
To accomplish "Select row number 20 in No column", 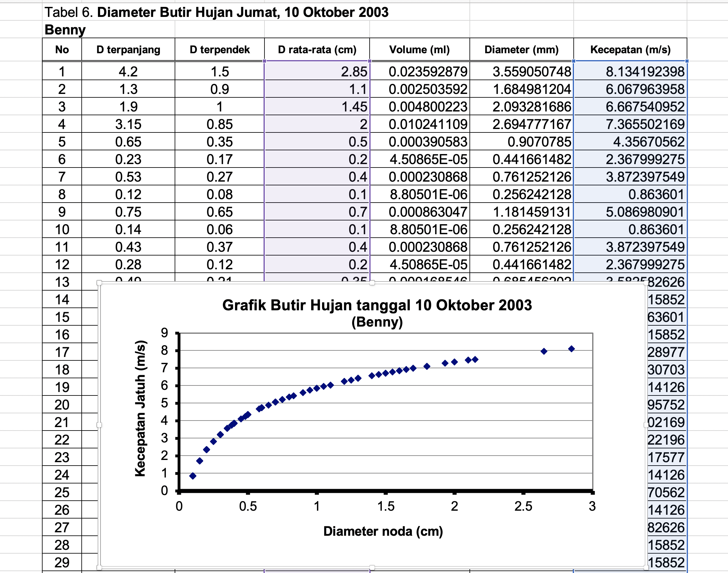I will click(62, 405).
